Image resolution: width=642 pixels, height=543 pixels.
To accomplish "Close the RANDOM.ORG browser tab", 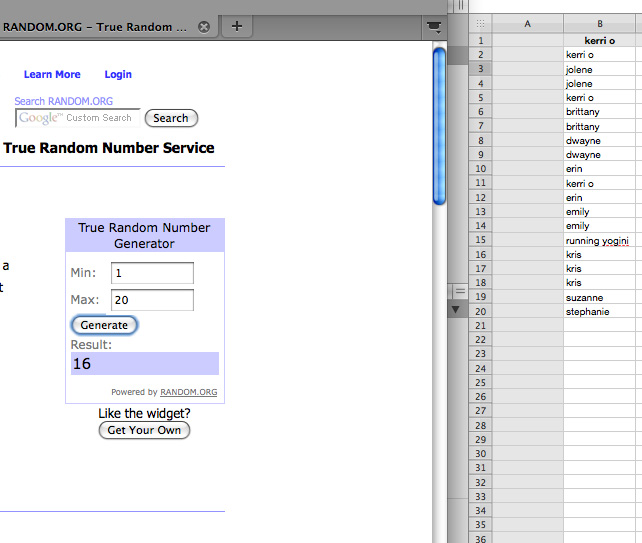I will pos(204,27).
